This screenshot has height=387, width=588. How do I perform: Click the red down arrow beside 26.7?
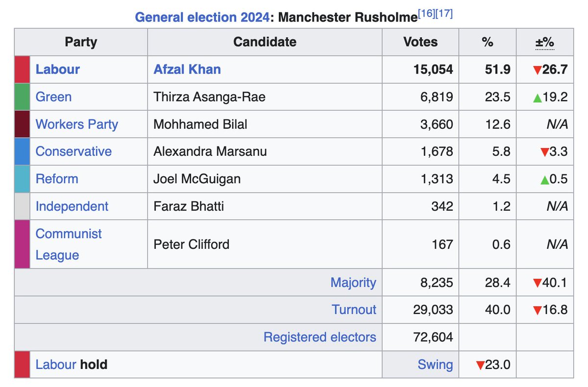pyautogui.click(x=538, y=70)
